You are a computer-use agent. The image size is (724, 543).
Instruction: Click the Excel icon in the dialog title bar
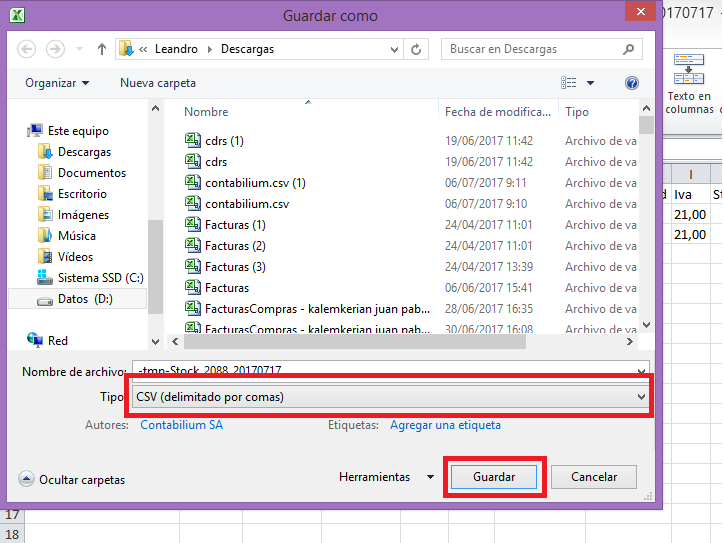[17, 15]
